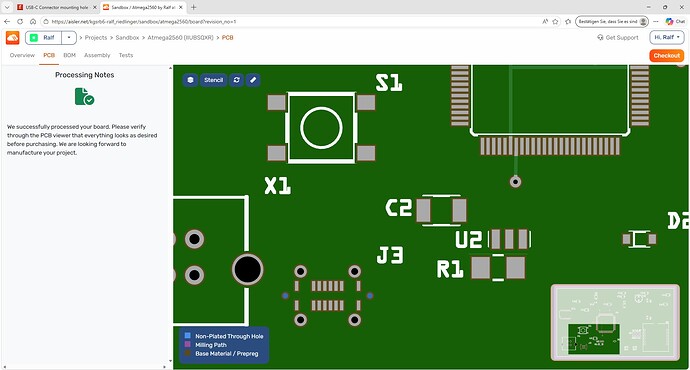Reload the page with the refresh icon
This screenshot has height=370, width=690.
coord(20,21)
